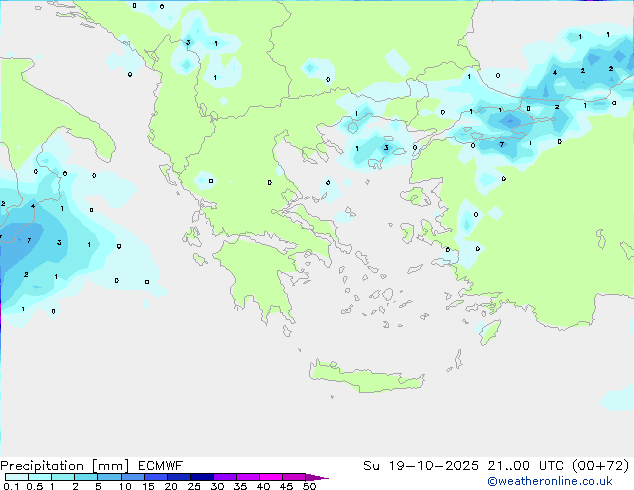The image size is (634, 490).
Task: Click the island of Rhodes
Action: [x=488, y=331]
